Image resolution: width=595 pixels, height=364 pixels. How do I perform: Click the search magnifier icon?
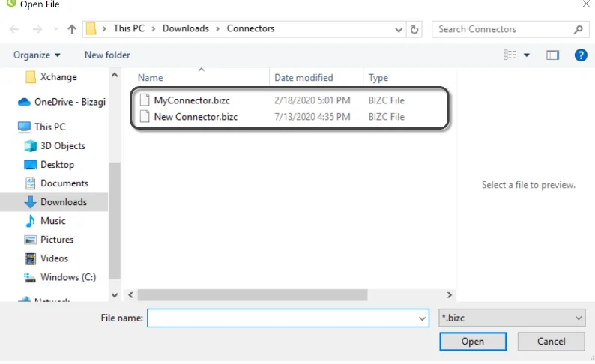pos(578,29)
